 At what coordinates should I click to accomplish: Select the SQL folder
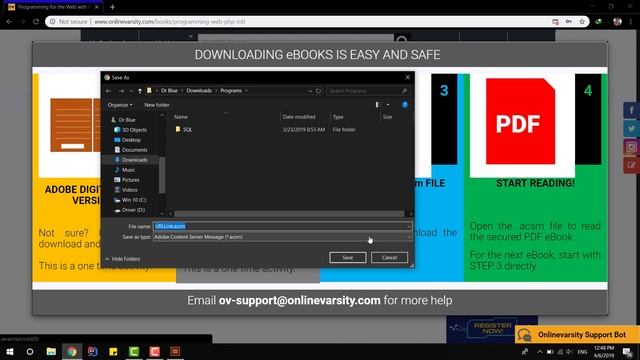click(x=187, y=129)
